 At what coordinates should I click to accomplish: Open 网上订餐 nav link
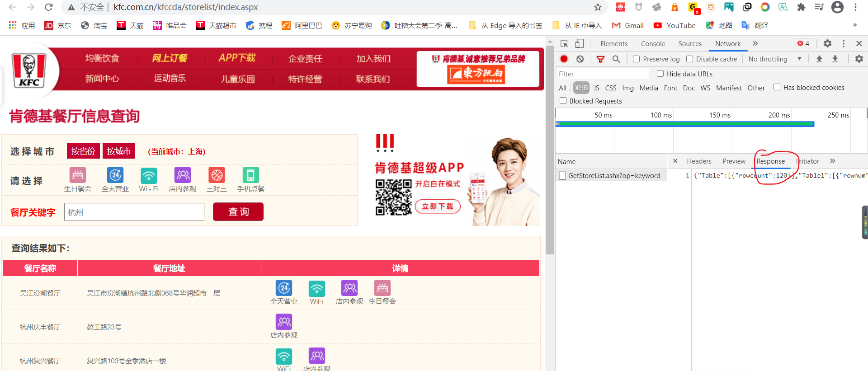[x=170, y=58]
